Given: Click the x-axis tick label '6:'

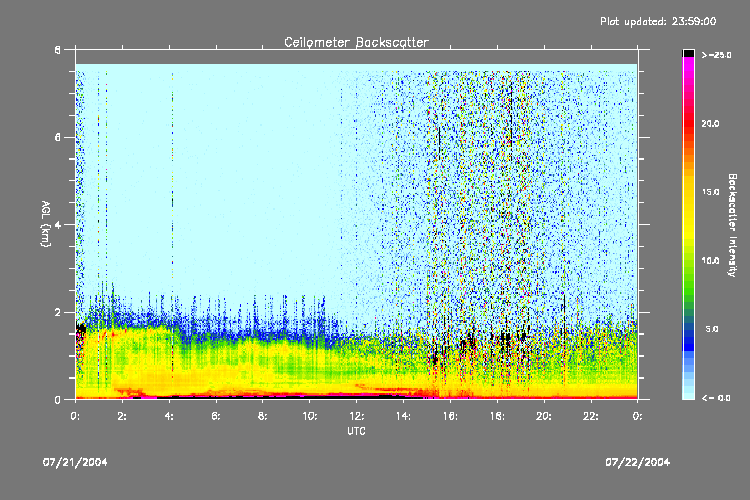Looking at the screenshot, I should pos(216,416).
